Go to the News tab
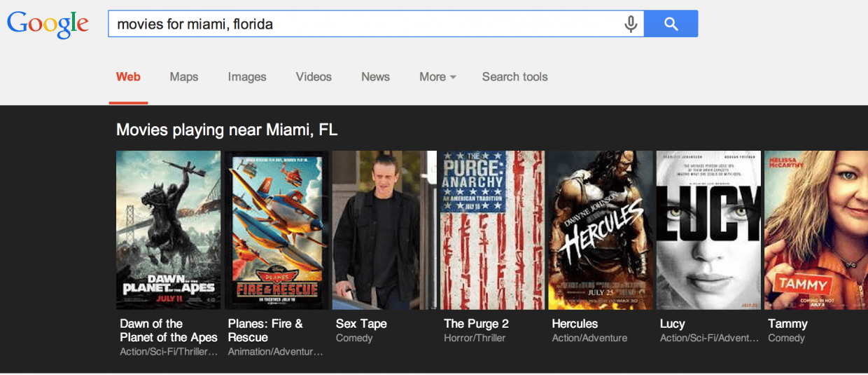Image resolution: width=868 pixels, height=375 pixels. [x=375, y=77]
